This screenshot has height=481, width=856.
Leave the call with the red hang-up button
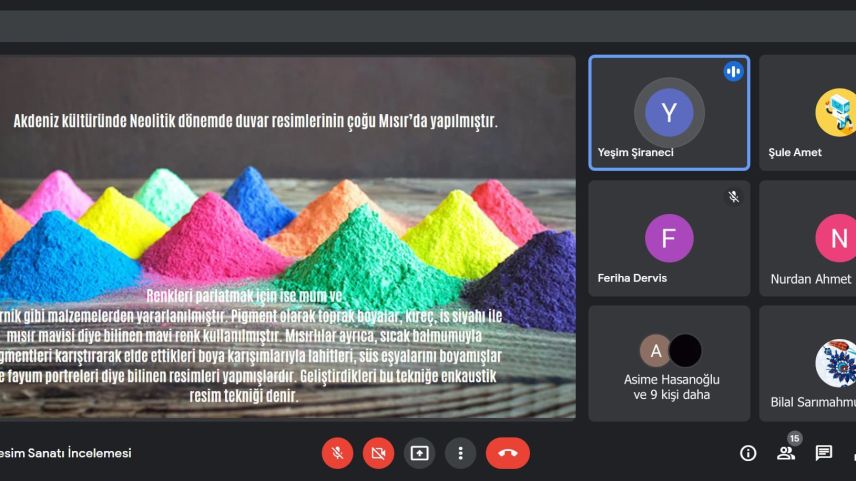click(507, 453)
